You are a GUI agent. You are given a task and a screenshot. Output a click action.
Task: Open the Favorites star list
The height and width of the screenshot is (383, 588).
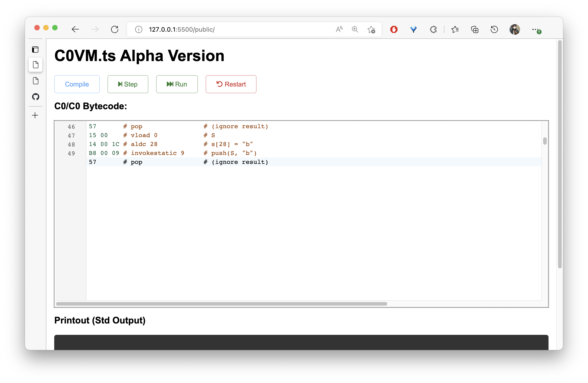pyautogui.click(x=455, y=29)
